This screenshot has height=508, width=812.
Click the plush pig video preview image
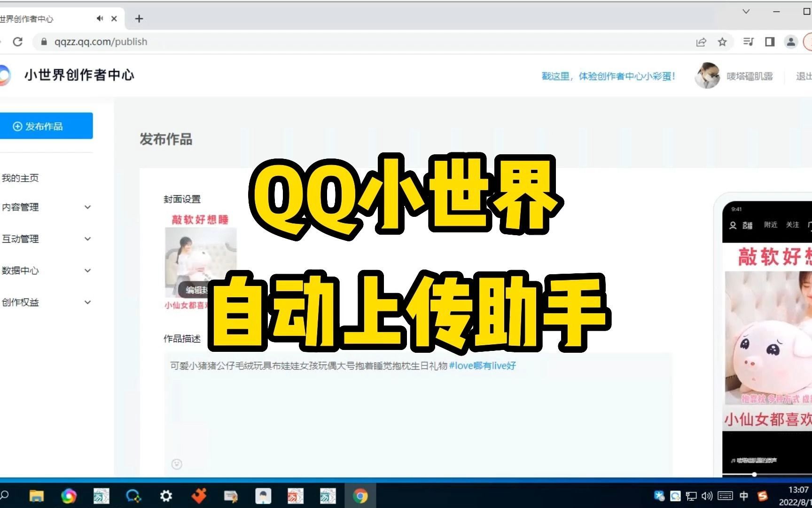coord(768,338)
